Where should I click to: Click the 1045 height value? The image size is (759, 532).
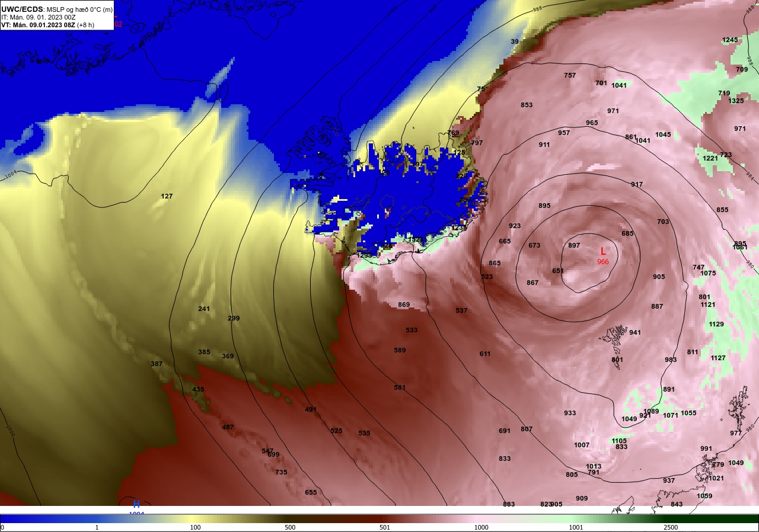(x=663, y=135)
